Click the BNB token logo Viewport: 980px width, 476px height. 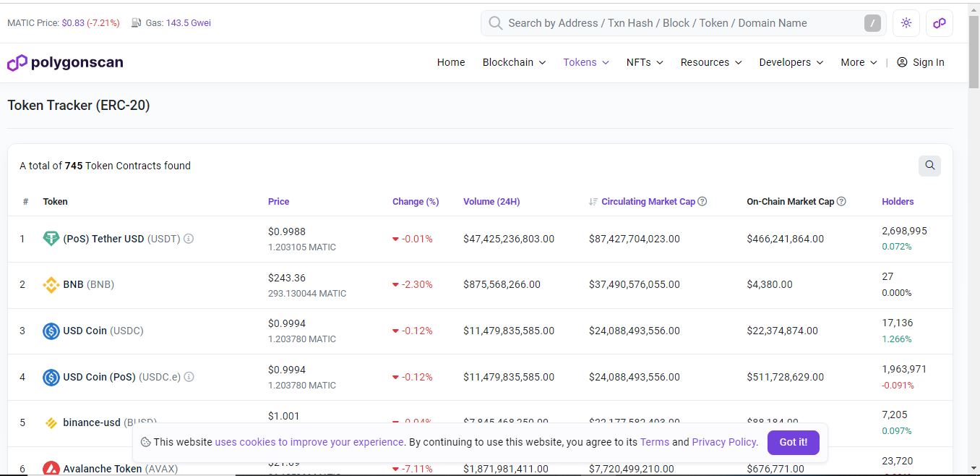click(51, 285)
